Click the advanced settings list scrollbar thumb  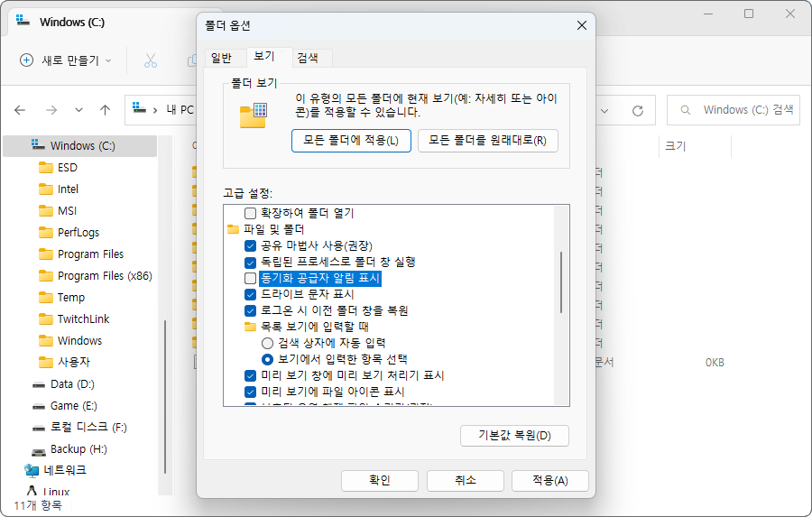(x=561, y=282)
